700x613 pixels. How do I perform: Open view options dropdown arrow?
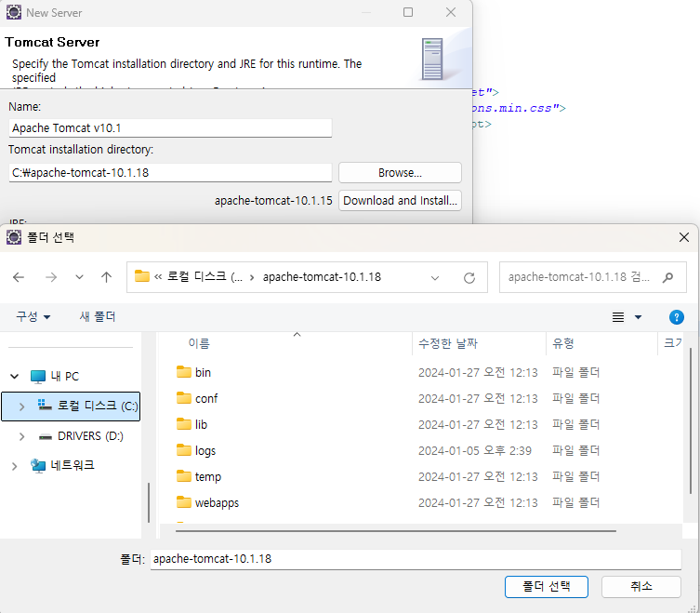point(638,317)
